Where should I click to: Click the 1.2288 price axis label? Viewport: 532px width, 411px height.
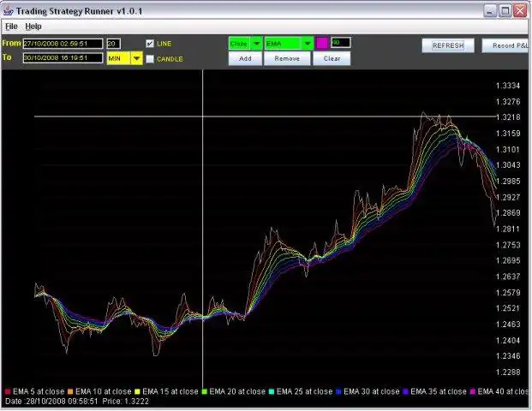click(508, 372)
